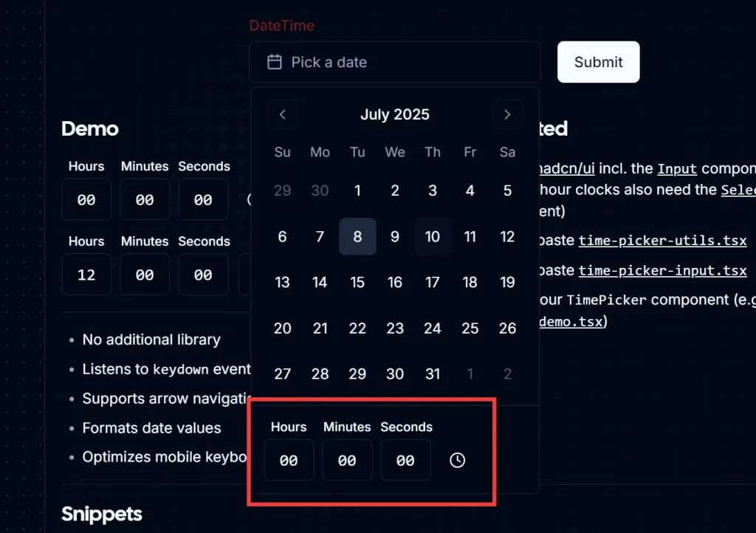756x533 pixels.
Task: Focus the Minutes input inside the popup
Action: [x=347, y=460]
